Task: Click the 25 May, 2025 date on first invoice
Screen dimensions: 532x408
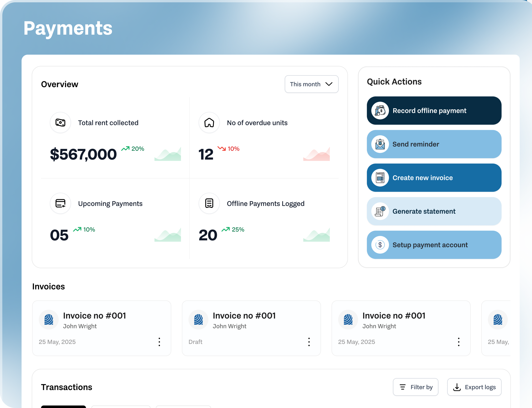Action: 57,342
